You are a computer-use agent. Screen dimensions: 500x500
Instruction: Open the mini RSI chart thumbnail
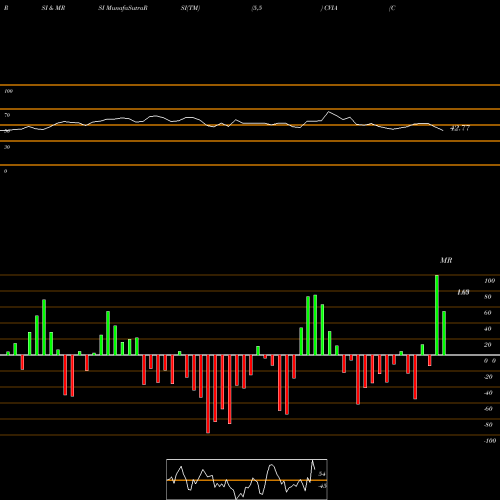click(x=247, y=479)
